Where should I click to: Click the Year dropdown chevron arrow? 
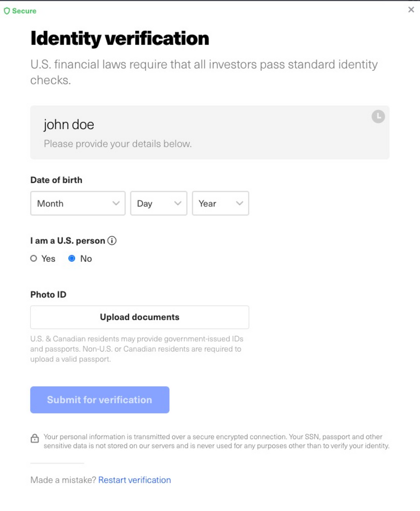point(239,203)
